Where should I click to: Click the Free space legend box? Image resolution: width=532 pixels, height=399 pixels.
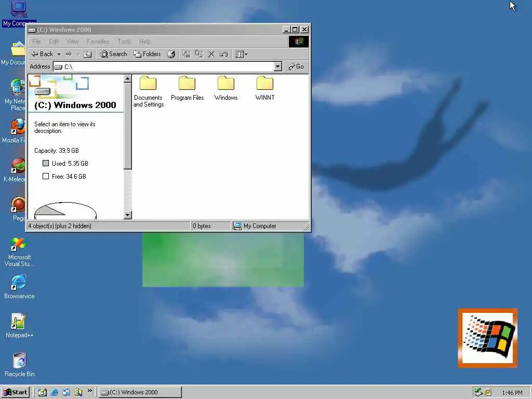pyautogui.click(x=46, y=176)
